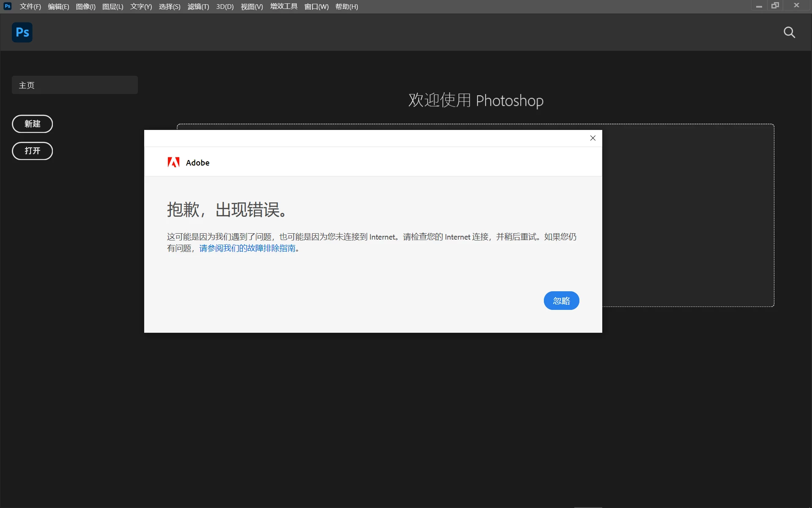This screenshot has height=508, width=812.
Task: Click the 新建 button
Action: click(x=32, y=124)
